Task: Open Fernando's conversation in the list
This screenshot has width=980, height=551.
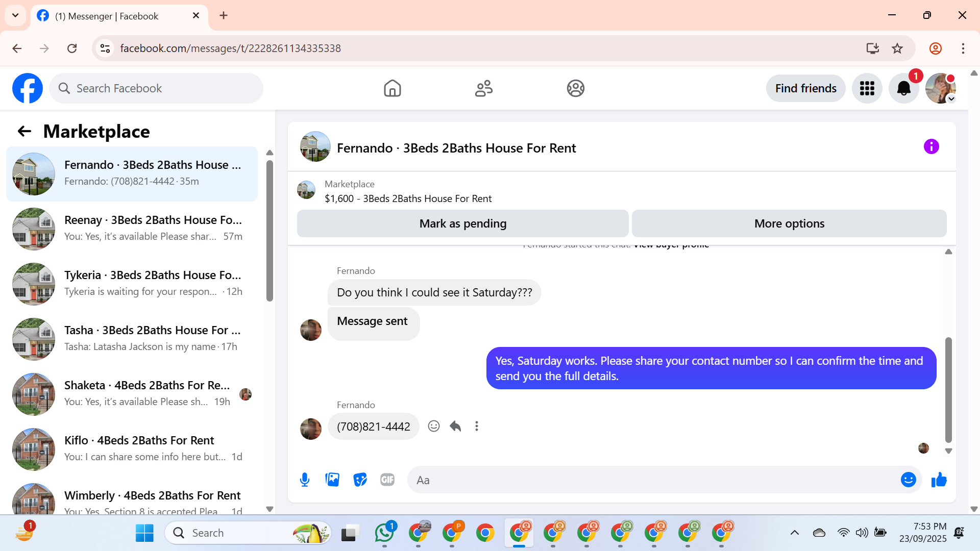Action: point(132,174)
